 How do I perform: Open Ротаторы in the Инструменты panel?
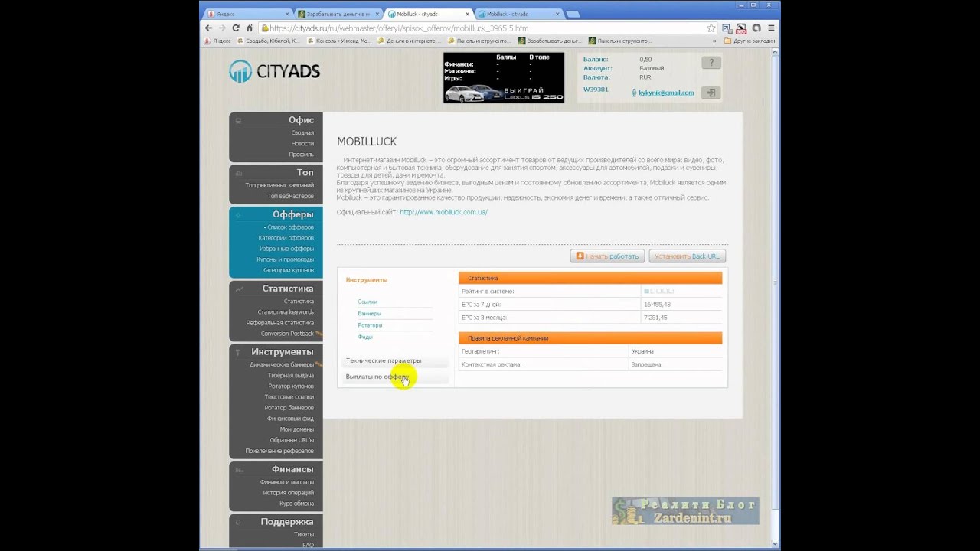[x=370, y=325]
